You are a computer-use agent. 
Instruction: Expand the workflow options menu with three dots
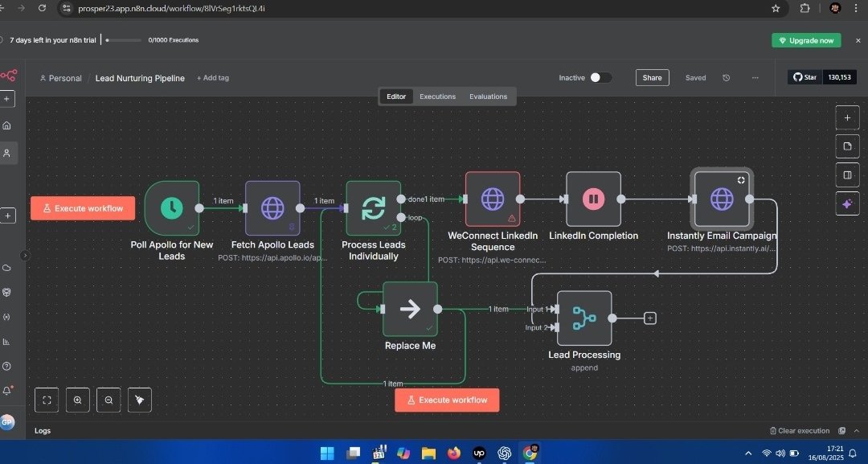pos(754,77)
